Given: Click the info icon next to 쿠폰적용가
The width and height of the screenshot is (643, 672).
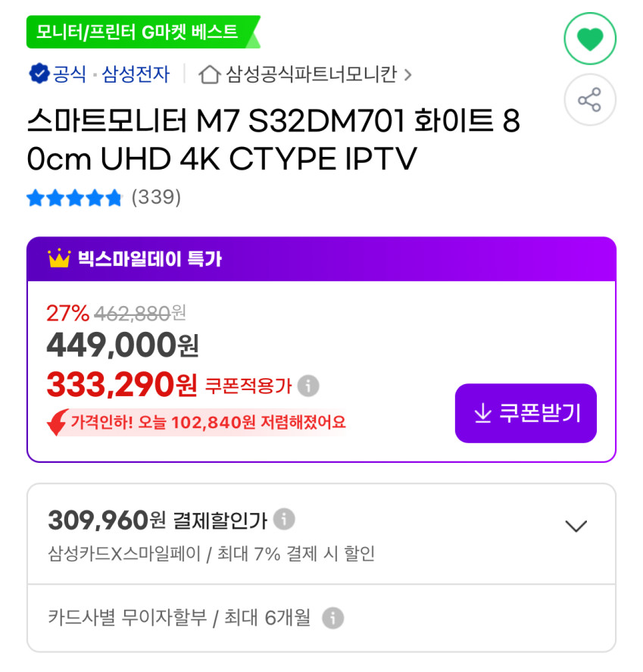Looking at the screenshot, I should (x=308, y=386).
